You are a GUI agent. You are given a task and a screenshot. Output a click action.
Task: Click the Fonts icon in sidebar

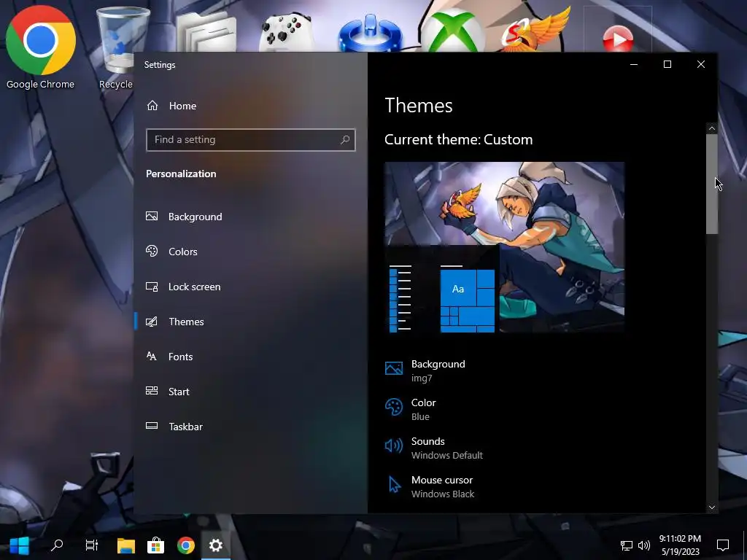click(x=152, y=356)
